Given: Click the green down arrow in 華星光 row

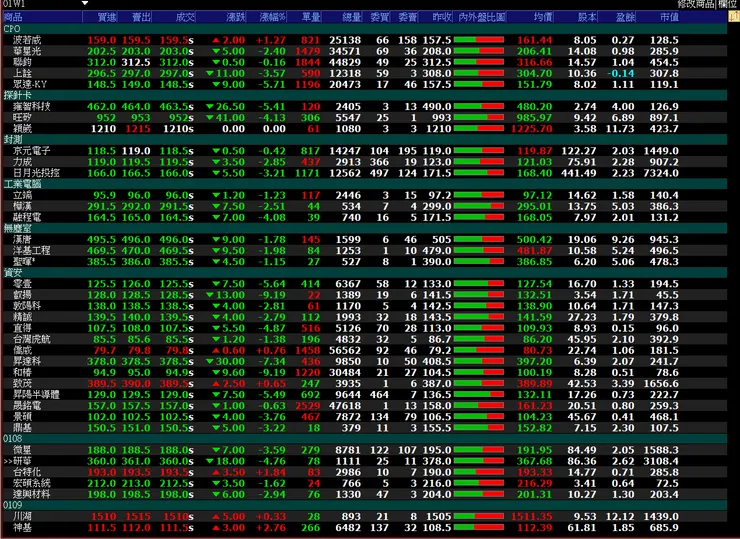Looking at the screenshot, I should pyautogui.click(x=216, y=51).
